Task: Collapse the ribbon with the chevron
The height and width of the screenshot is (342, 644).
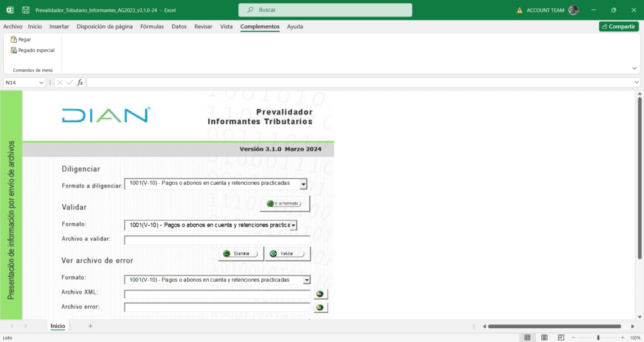Action: tap(635, 69)
